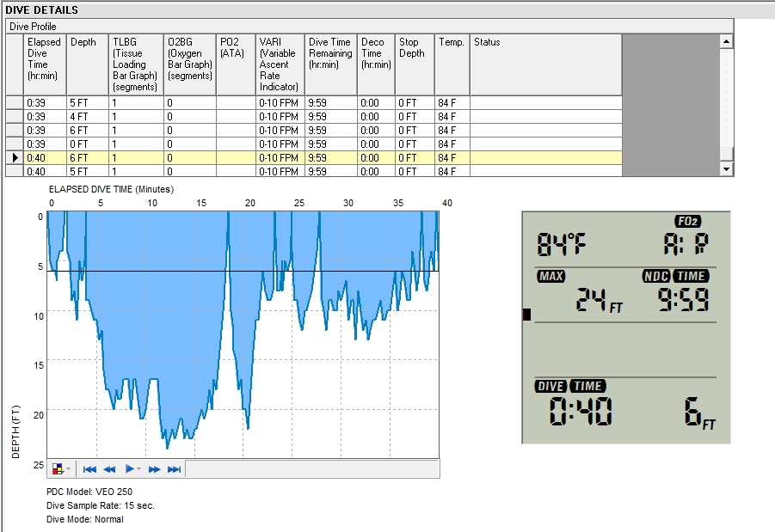Step backward with the rewind button
Screen dimensions: 775x532
110,468
